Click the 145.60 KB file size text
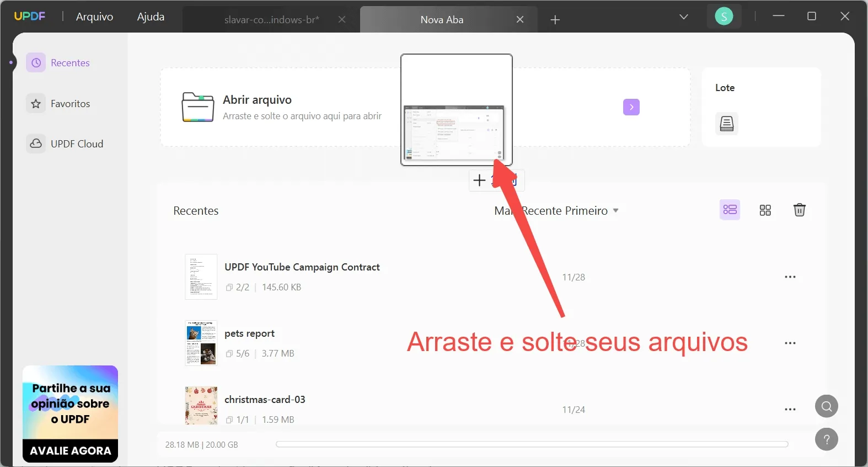This screenshot has width=868, height=467. [281, 287]
